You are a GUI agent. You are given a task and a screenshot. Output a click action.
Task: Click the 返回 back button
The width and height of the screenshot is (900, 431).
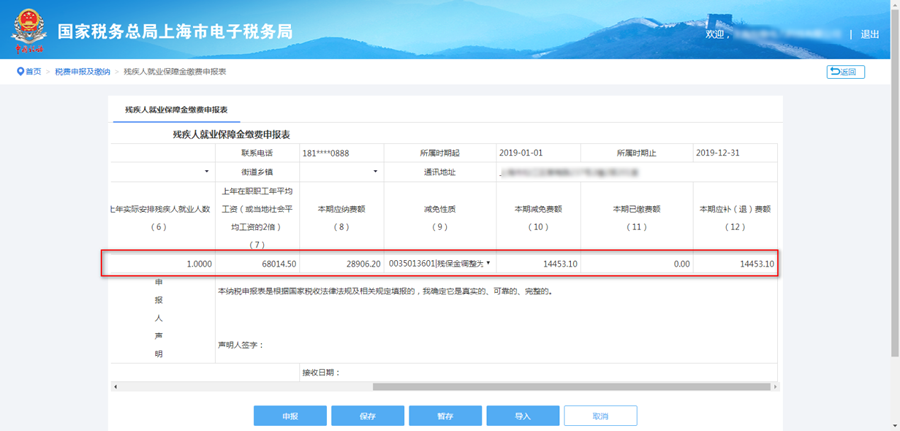click(x=845, y=72)
